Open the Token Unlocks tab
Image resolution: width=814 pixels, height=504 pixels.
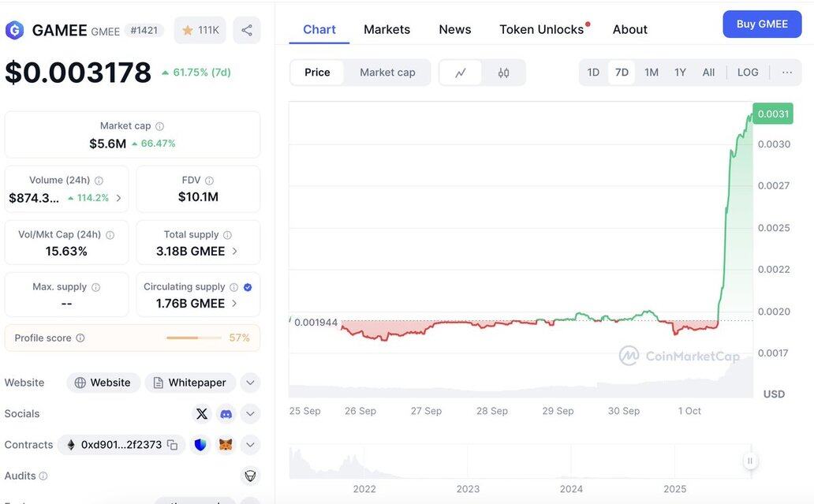click(x=542, y=29)
